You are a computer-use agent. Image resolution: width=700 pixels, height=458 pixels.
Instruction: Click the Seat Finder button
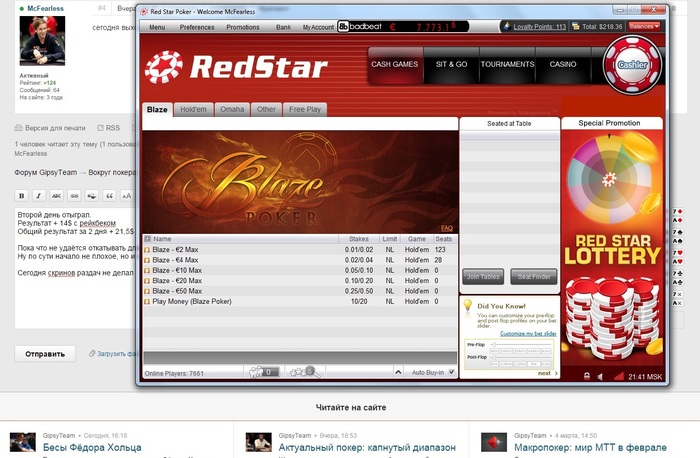[x=534, y=277]
